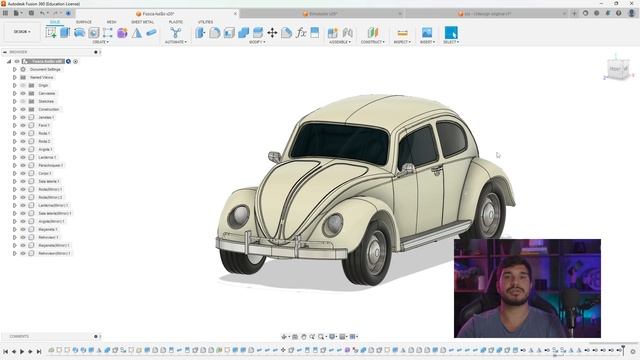Select the Joint tool
Image resolution: width=640 pixels, height=360 pixels.
coord(347,33)
